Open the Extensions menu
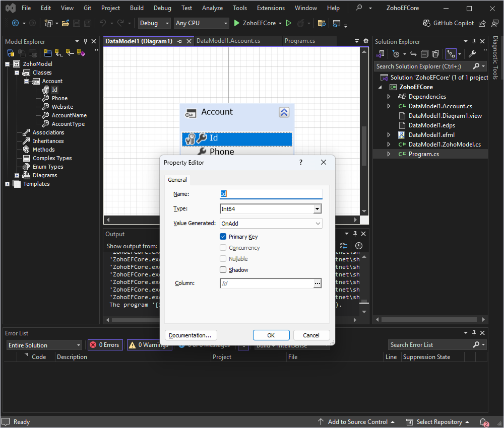Viewport: 504px width, 428px height. point(271,8)
